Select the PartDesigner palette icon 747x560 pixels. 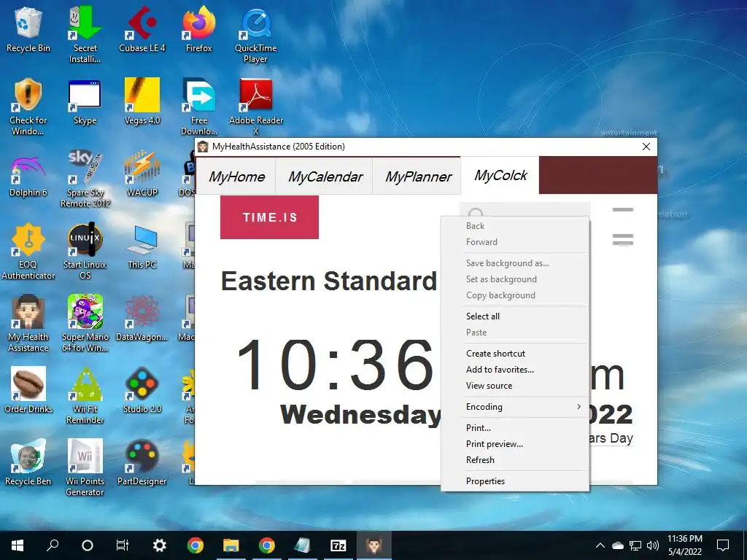[x=142, y=463]
